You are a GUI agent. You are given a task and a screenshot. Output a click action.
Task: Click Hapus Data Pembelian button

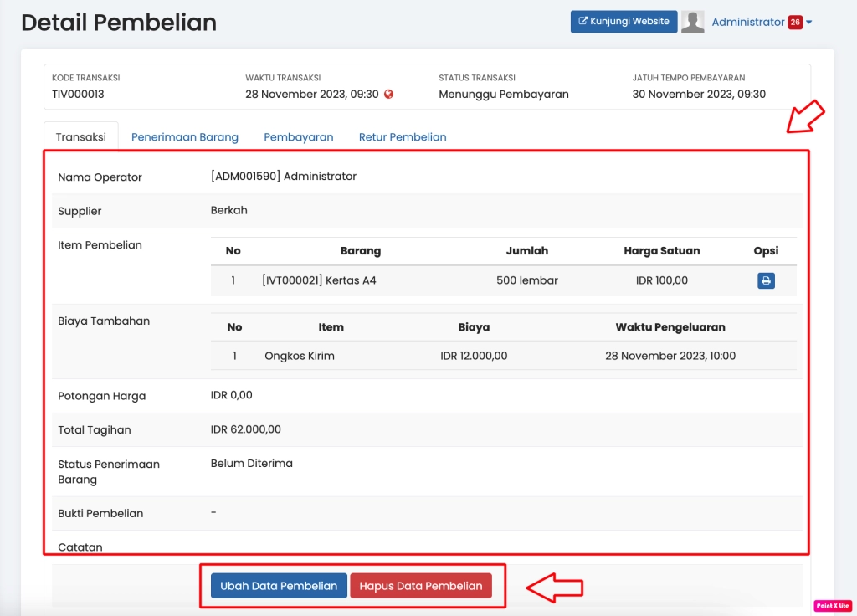pyautogui.click(x=421, y=586)
